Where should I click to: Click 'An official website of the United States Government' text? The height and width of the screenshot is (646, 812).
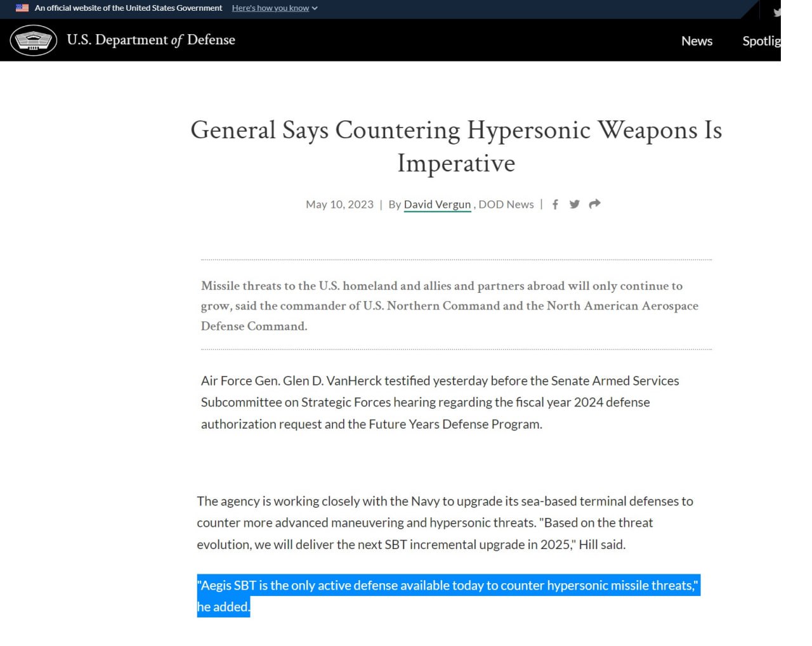pos(128,8)
